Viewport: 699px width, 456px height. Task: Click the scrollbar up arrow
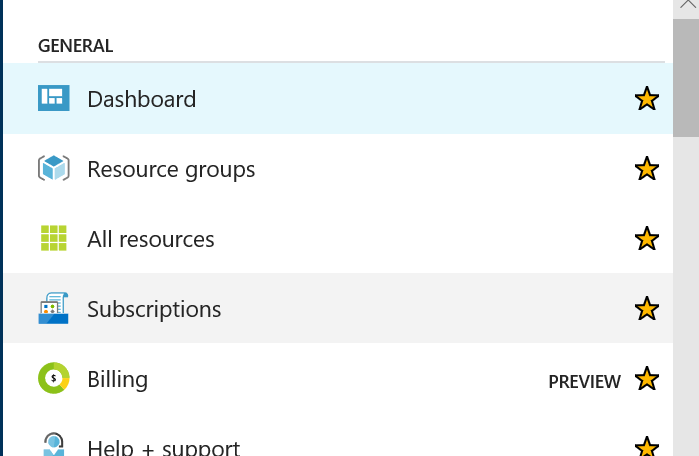[x=687, y=5]
